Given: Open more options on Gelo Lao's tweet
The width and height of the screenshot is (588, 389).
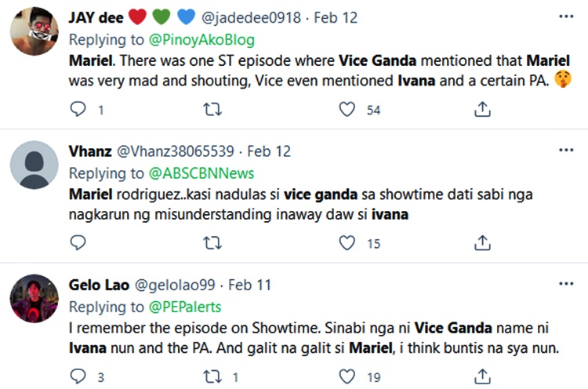Looking at the screenshot, I should point(566,284).
